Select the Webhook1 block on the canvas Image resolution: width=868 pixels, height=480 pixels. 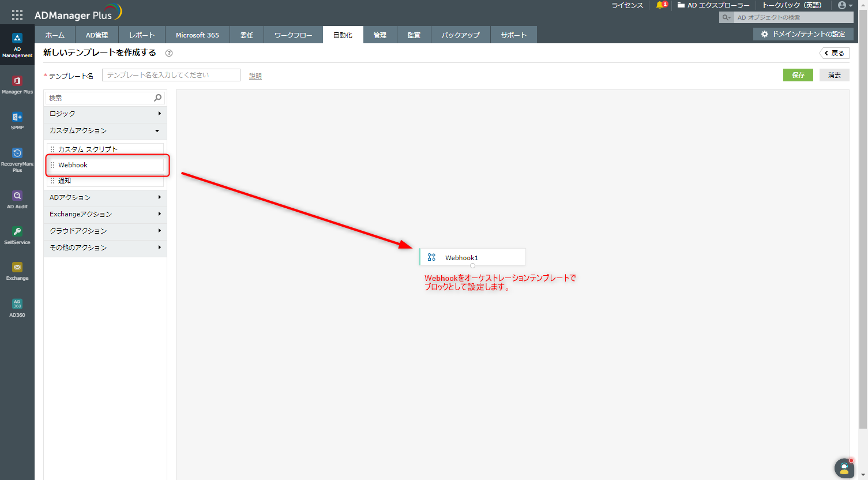[472, 257]
